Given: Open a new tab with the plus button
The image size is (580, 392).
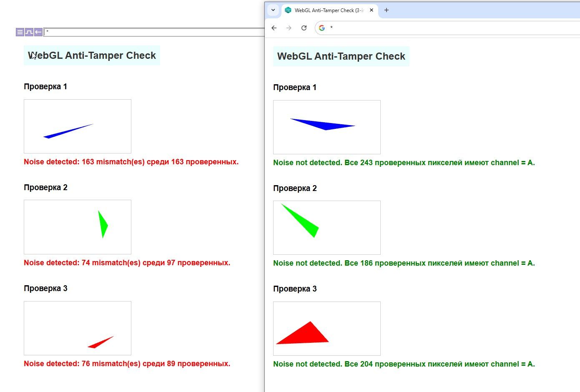Looking at the screenshot, I should tap(386, 10).
